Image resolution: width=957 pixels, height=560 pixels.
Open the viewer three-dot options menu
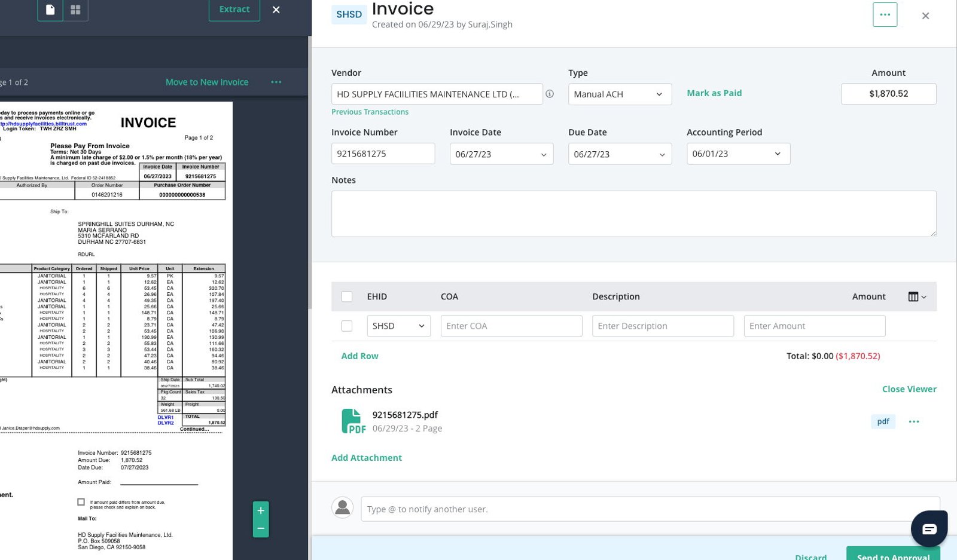point(276,82)
